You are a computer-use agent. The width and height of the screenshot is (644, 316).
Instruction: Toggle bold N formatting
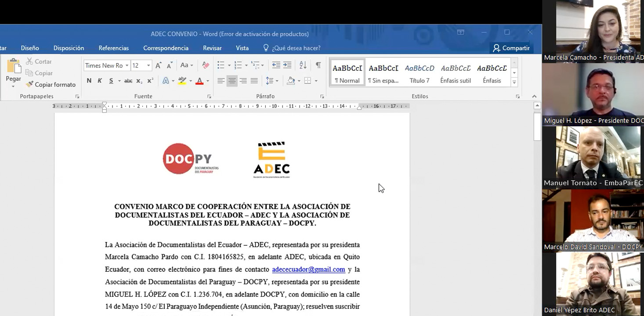point(89,81)
